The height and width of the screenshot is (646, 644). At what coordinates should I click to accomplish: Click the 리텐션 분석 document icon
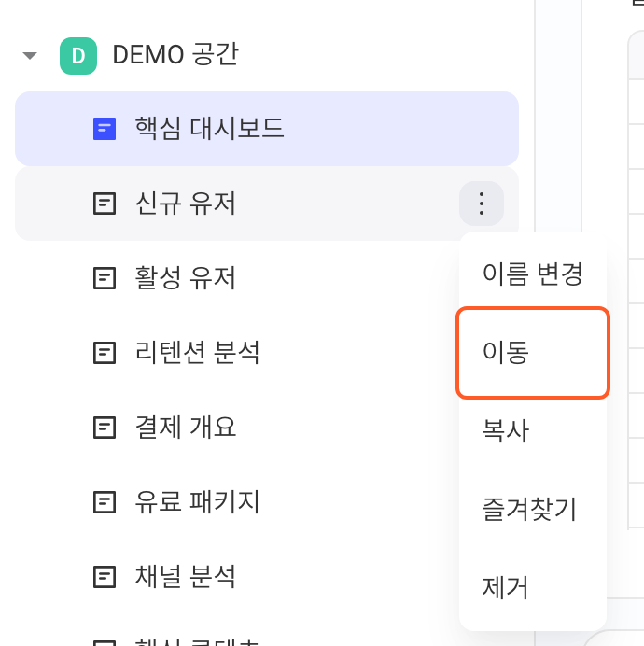tap(105, 353)
